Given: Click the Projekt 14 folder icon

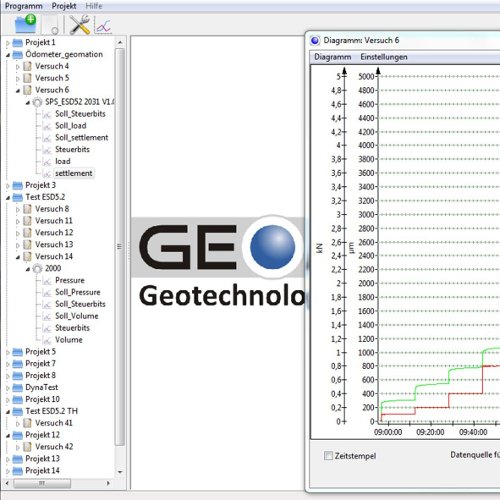Looking at the screenshot, I should point(18,471).
